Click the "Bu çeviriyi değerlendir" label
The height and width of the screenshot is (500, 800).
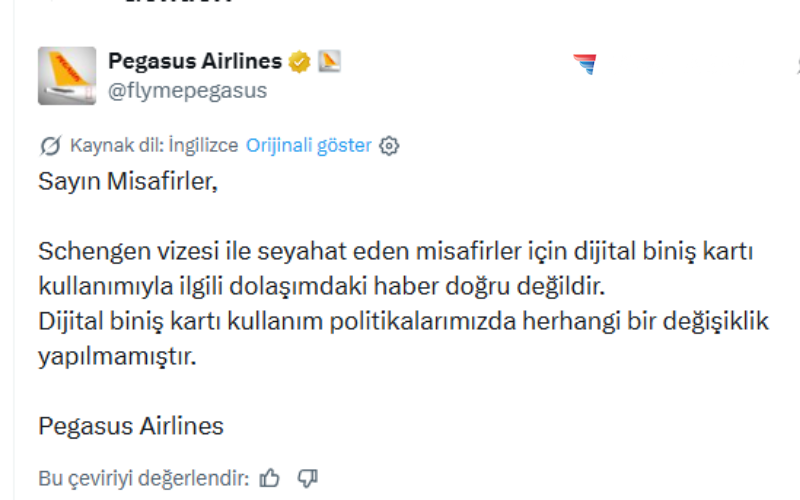(x=143, y=478)
